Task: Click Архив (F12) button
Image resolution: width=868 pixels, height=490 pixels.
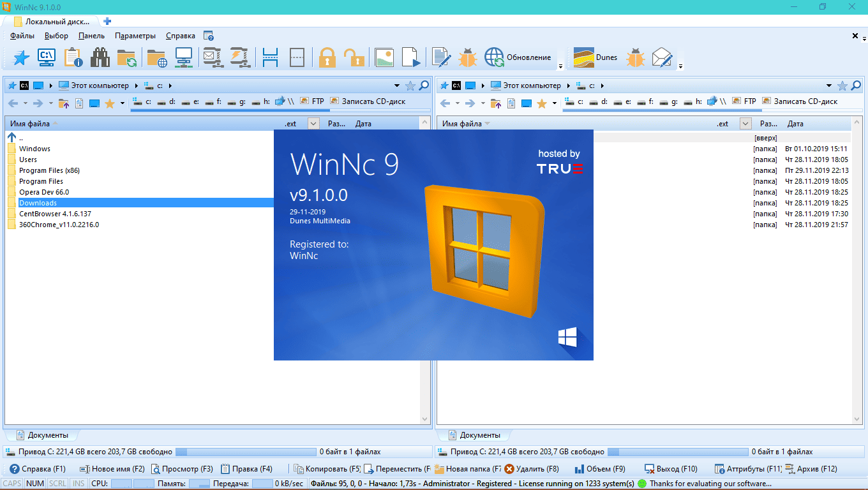Action: coord(811,469)
